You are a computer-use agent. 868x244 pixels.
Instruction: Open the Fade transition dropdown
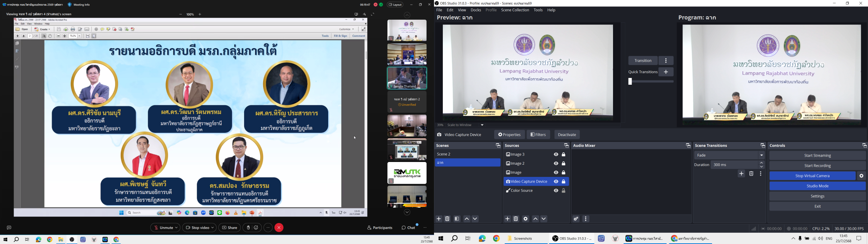coord(729,155)
